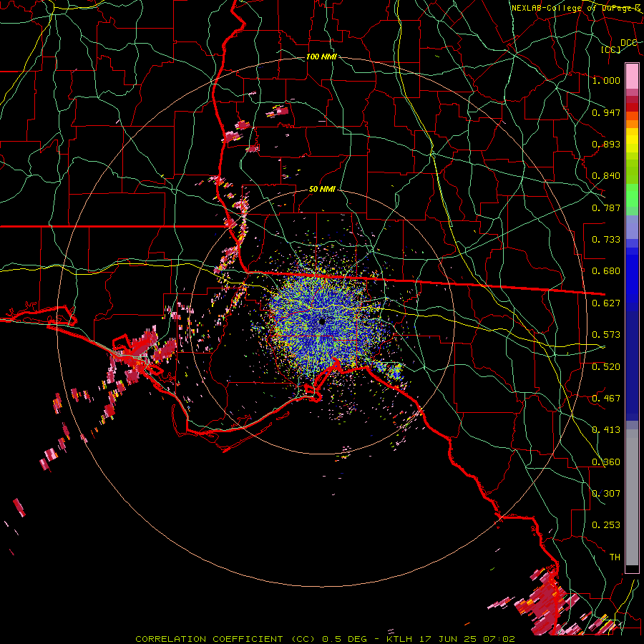Click the 0.307 legend value
Viewport: 644px width, 644px height.
point(606,494)
